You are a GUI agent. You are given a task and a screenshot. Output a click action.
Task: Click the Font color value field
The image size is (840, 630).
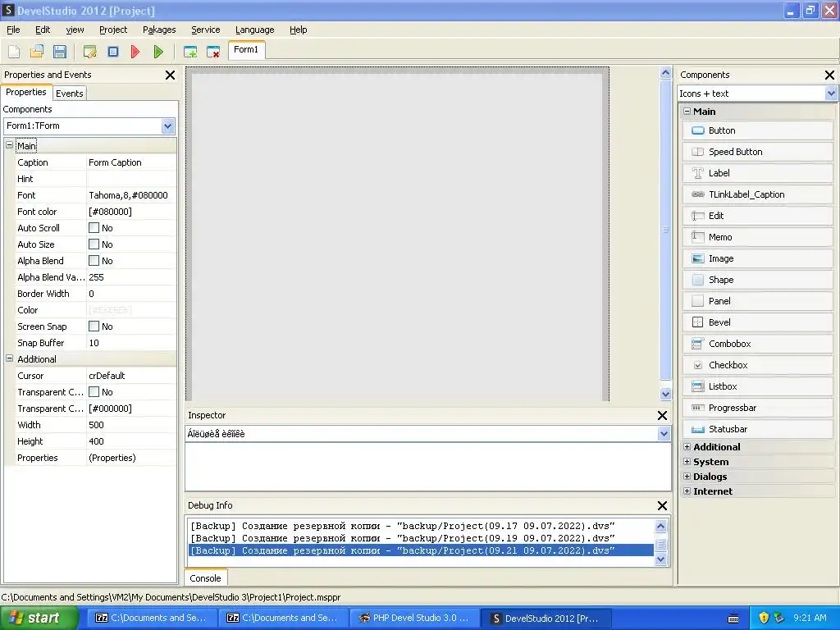point(131,212)
